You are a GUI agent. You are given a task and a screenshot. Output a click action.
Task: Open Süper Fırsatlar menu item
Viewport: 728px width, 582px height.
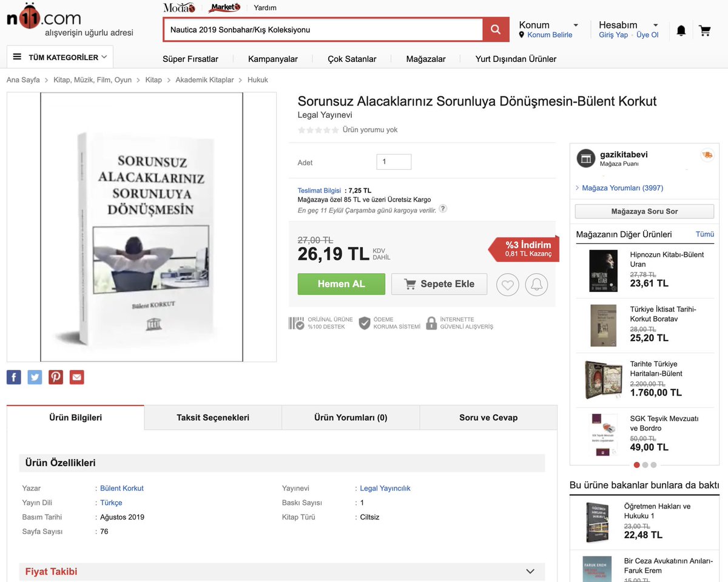click(190, 59)
